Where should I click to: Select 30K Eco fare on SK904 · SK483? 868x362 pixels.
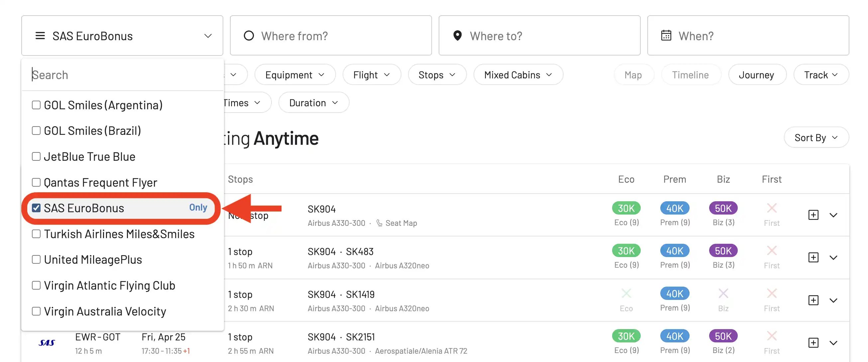coord(626,251)
